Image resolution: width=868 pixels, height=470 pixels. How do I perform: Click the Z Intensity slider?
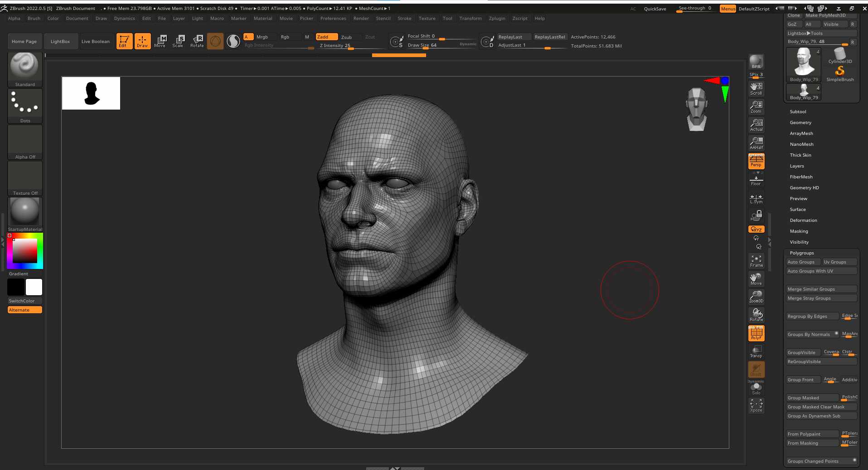(351, 46)
